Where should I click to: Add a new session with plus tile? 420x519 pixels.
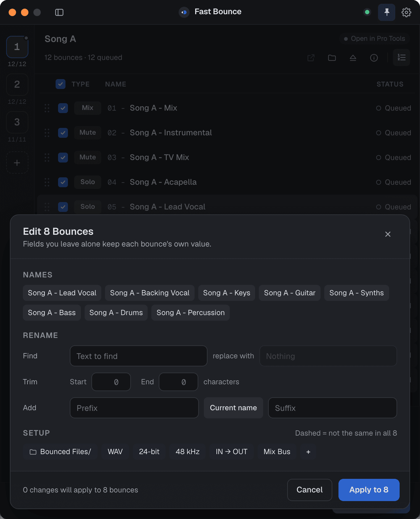coord(17,162)
